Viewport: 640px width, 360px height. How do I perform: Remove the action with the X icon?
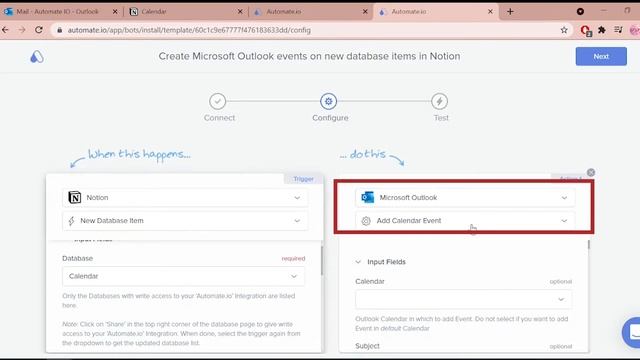click(x=591, y=173)
